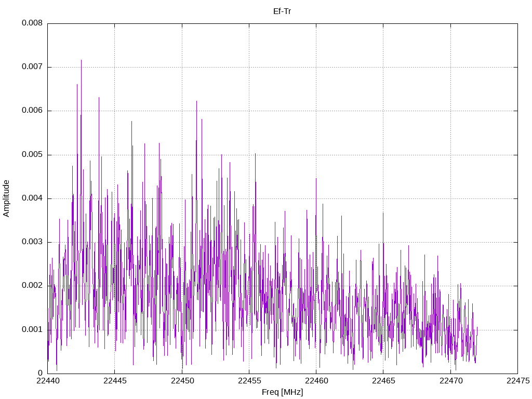Viewport: 532px width, 399px height.
Task: Click the y-axis tick label 0.005
Action: point(32,155)
